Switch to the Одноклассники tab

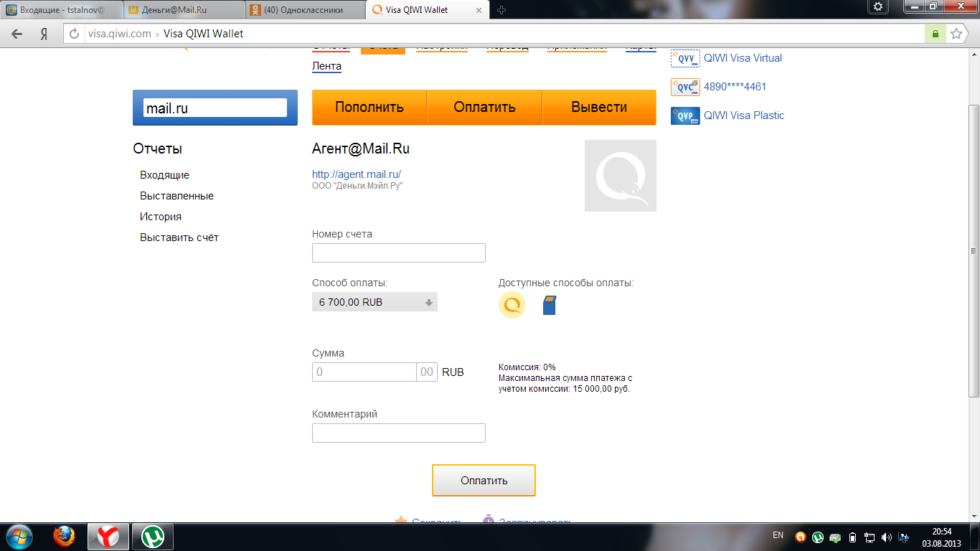tap(306, 10)
